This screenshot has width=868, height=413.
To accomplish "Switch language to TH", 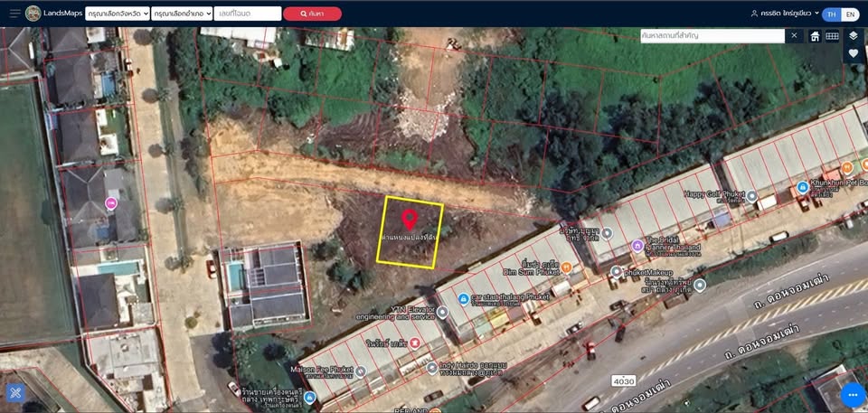I will tap(832, 14).
